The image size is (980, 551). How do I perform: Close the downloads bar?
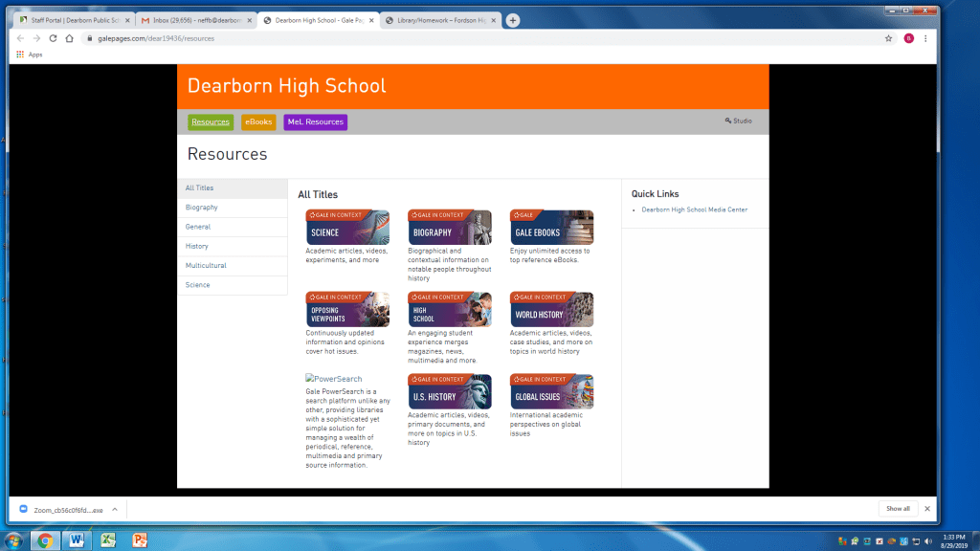(x=927, y=509)
